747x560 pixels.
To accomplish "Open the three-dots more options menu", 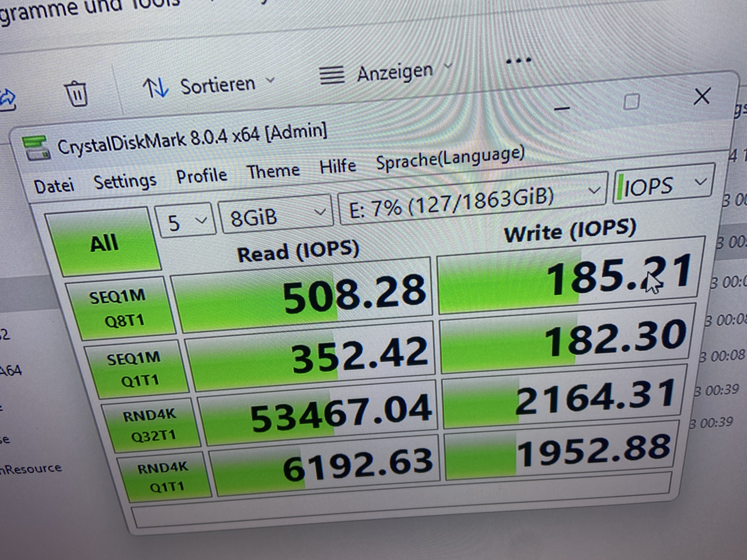I will [519, 61].
